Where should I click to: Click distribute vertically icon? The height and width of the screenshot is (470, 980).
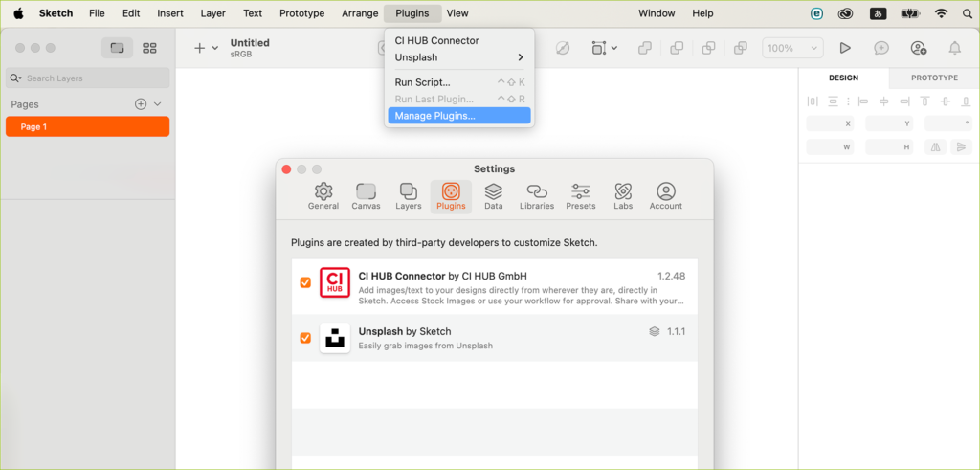point(834,101)
